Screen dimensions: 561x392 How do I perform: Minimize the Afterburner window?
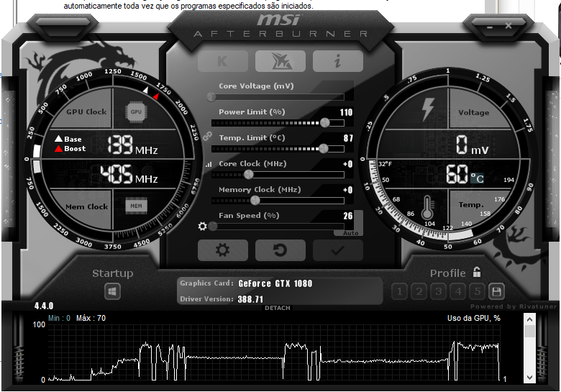[x=490, y=27]
